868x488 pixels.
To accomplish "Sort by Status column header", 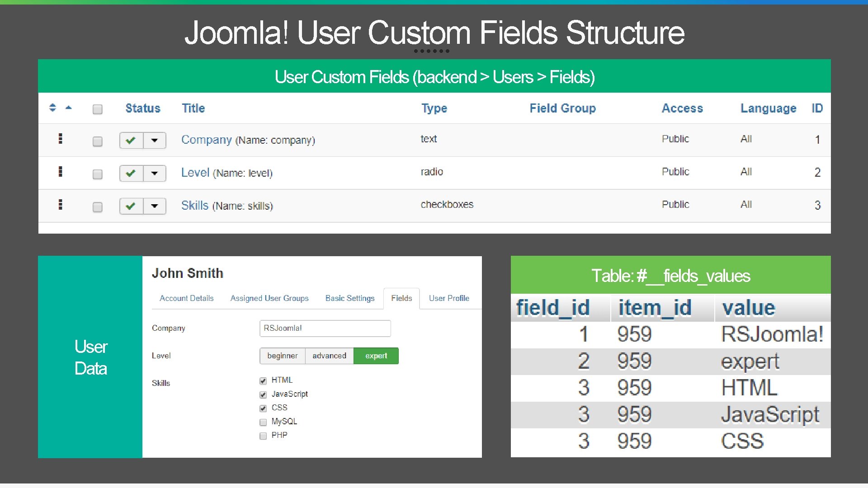I will point(143,108).
